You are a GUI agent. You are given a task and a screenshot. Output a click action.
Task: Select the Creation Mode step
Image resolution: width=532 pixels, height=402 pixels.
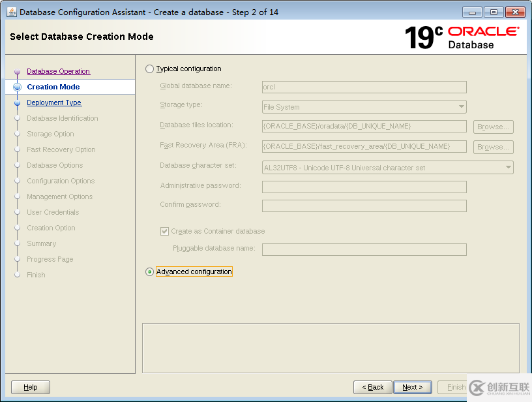(53, 87)
